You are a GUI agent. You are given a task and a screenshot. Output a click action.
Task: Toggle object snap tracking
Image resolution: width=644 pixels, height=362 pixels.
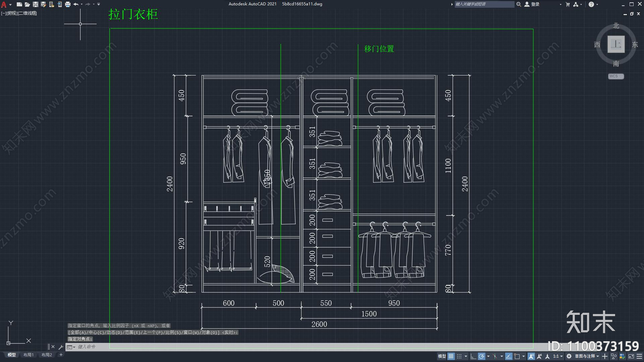(x=509, y=356)
